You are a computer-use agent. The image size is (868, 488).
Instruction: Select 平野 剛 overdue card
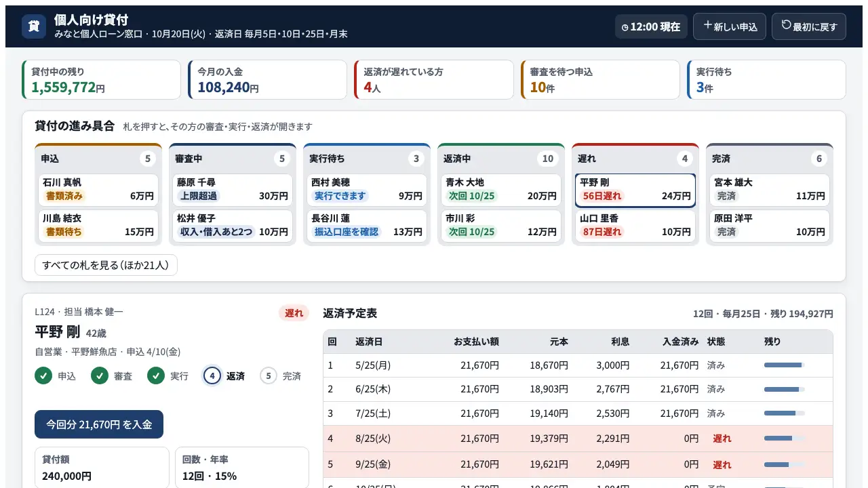point(635,190)
